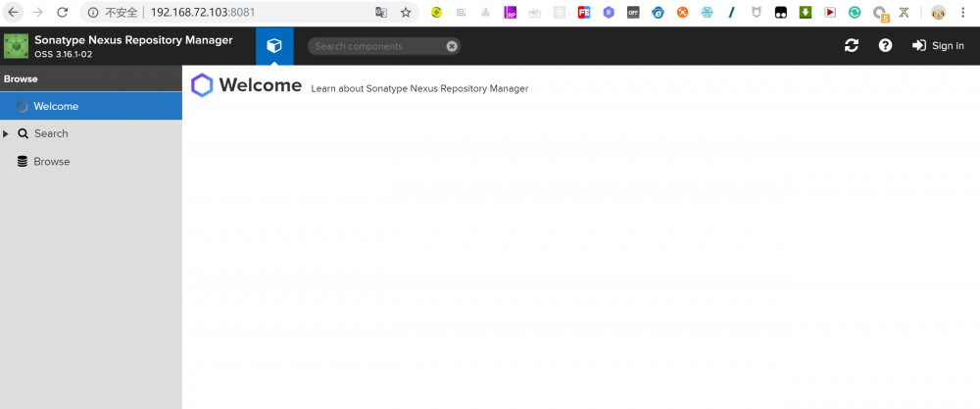Open Search in the sidebar
The image size is (980, 409).
point(51,133)
